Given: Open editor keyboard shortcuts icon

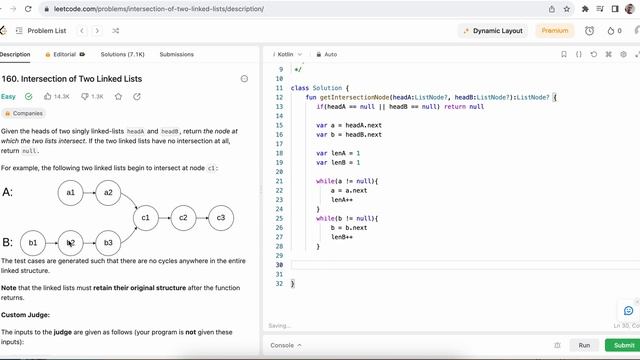Looking at the screenshot, I should tap(608, 54).
